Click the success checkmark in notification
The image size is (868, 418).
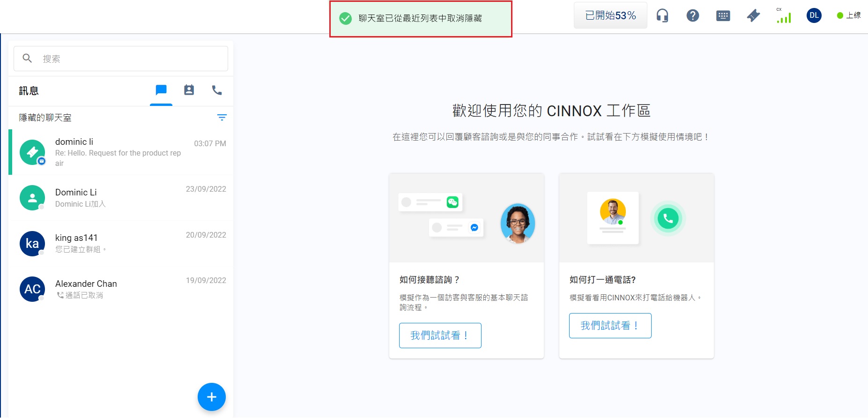coord(345,18)
